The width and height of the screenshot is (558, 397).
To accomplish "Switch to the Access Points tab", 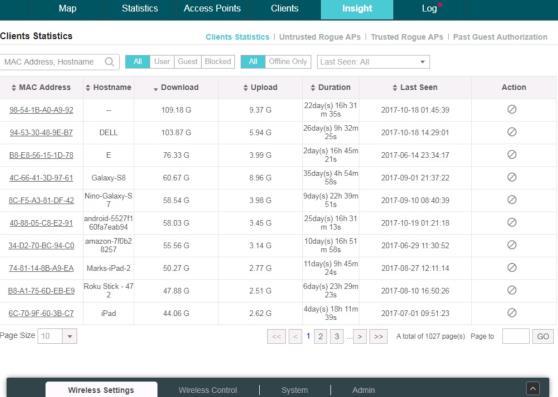I will (212, 9).
